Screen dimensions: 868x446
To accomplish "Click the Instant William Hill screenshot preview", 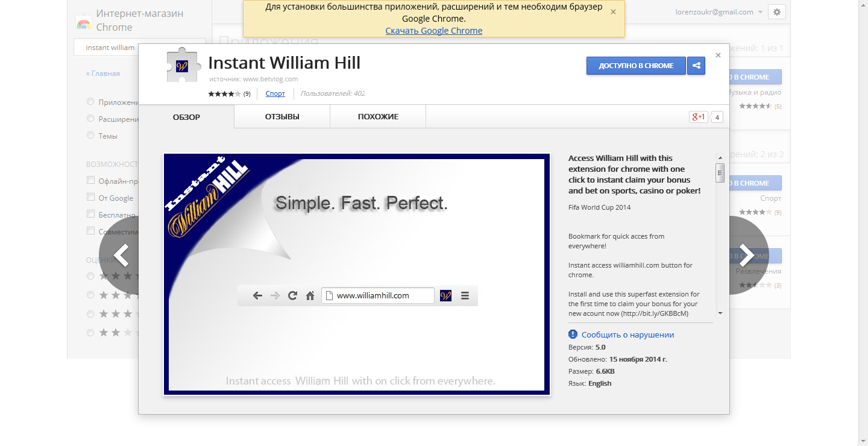I will [357, 274].
